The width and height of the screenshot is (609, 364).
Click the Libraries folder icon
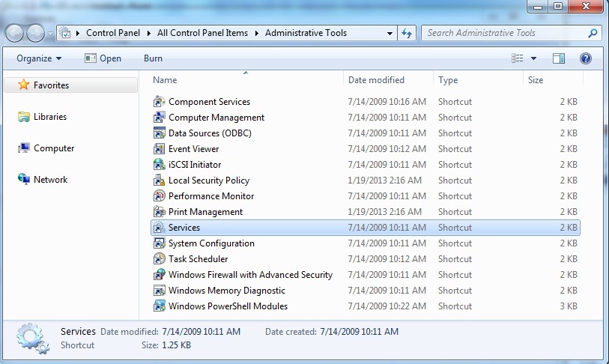pos(24,117)
